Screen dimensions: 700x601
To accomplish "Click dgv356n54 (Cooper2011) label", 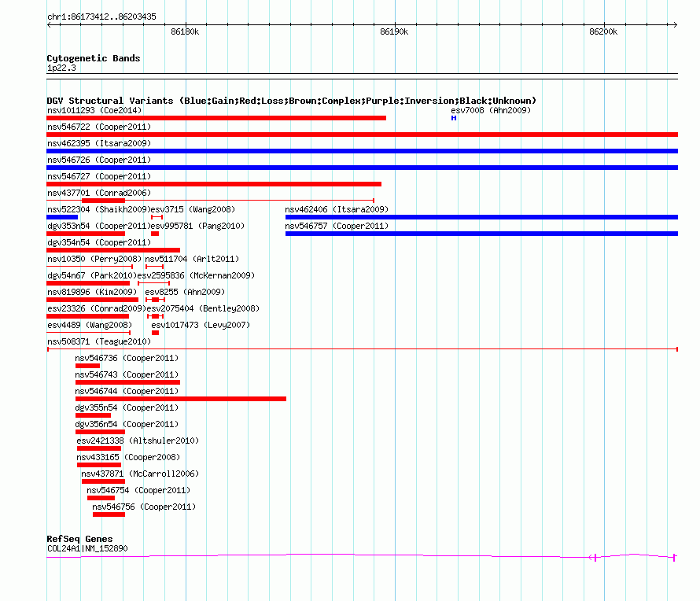I will point(127,424).
